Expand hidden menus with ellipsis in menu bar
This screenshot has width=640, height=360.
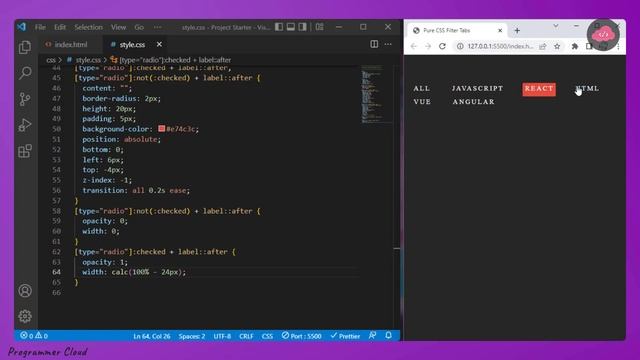click(x=158, y=27)
